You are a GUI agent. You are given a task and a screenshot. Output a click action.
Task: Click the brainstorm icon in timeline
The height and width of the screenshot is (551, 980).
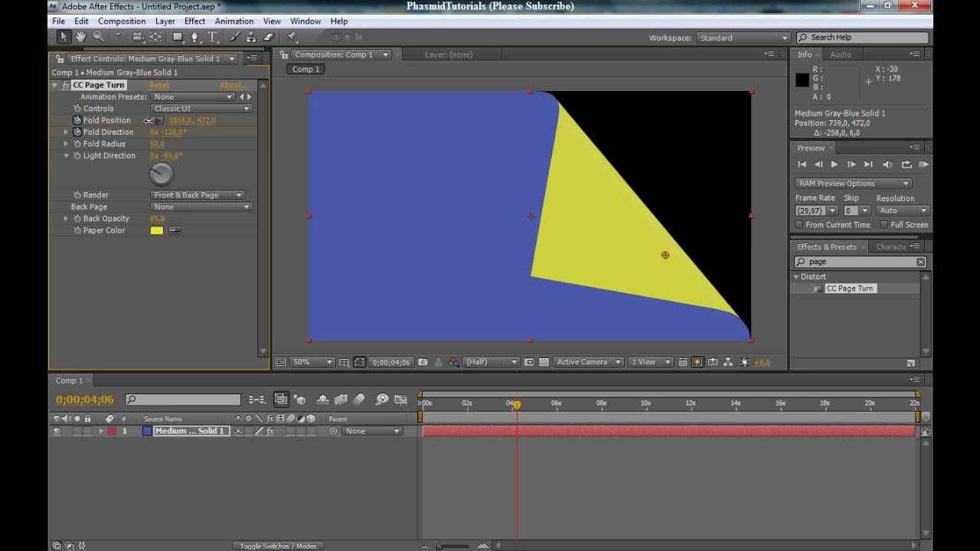(382, 399)
